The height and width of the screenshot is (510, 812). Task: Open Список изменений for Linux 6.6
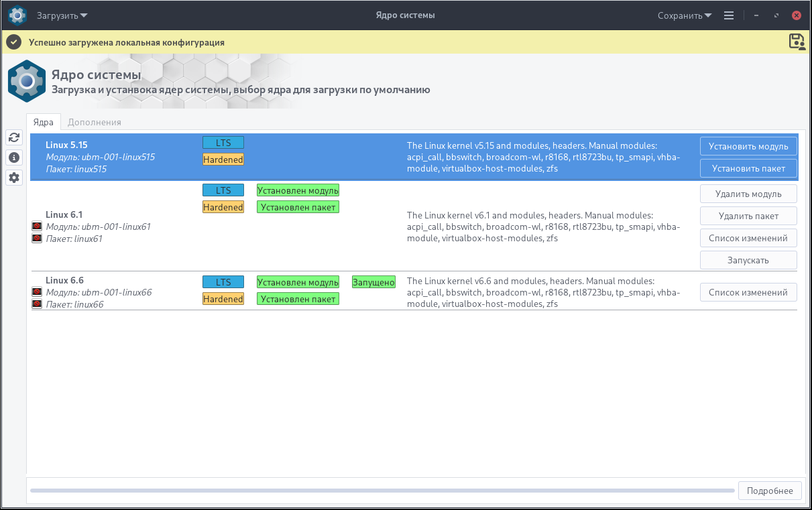click(748, 292)
